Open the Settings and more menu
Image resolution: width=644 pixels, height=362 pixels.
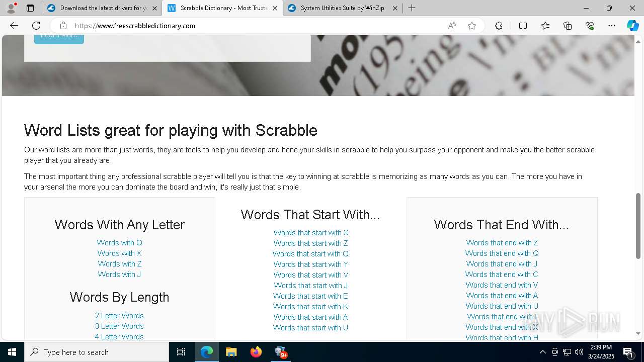coord(612,26)
